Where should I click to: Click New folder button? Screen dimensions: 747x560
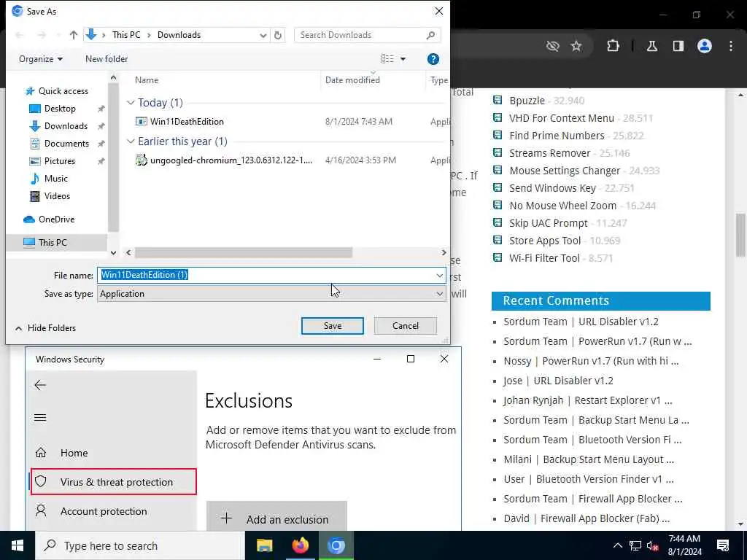coord(107,59)
